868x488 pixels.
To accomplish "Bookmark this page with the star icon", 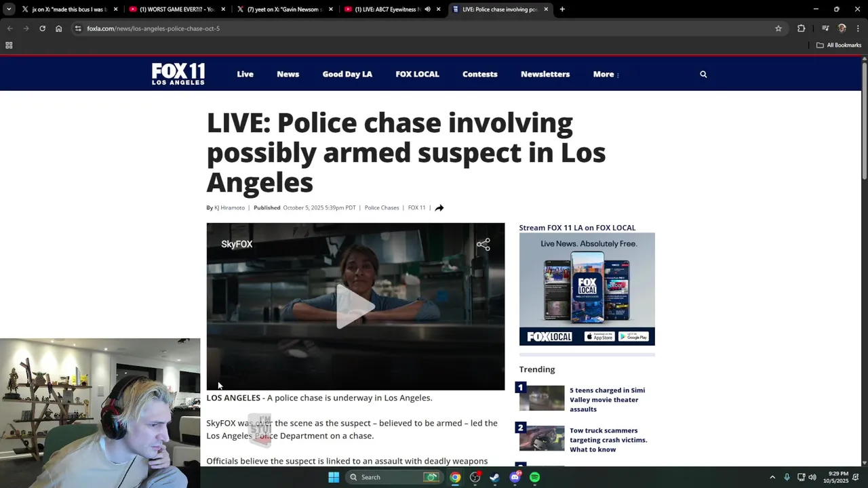I will (778, 28).
